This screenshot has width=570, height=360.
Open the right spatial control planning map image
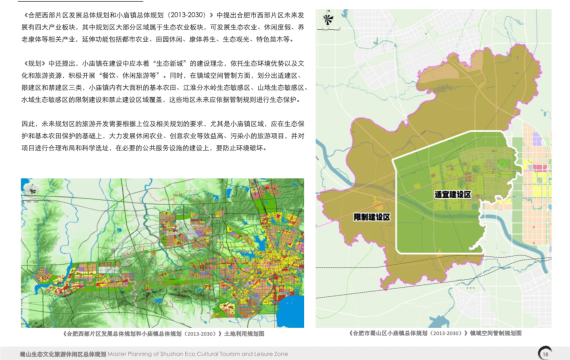click(x=434, y=168)
